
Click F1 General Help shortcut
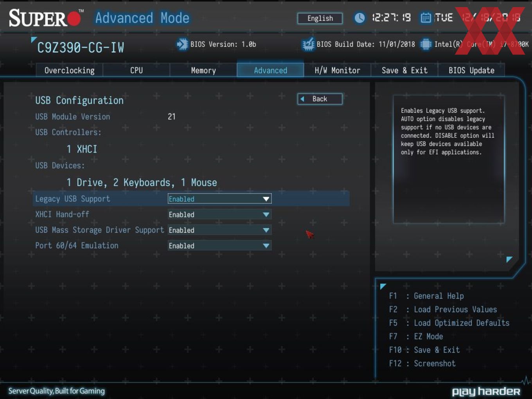click(426, 296)
